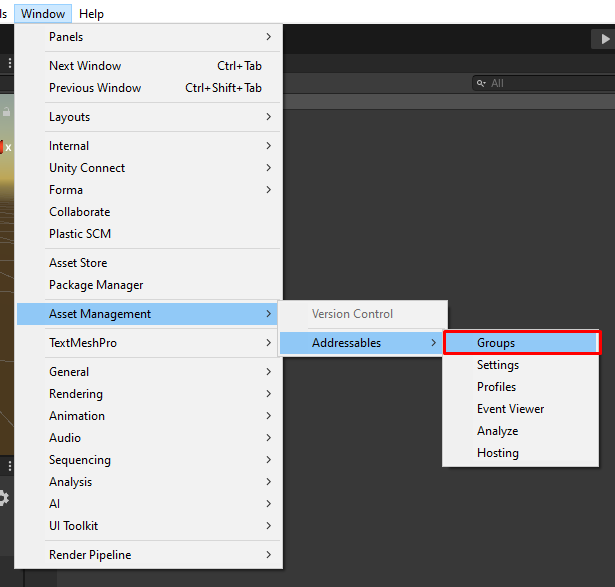Click the gear icon at bottom left
The height and width of the screenshot is (587, 615).
[4, 497]
